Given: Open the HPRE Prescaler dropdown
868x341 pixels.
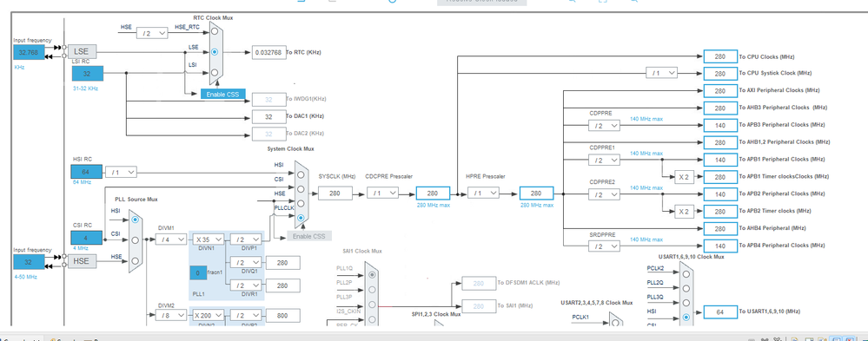Looking at the screenshot, I should [x=483, y=193].
